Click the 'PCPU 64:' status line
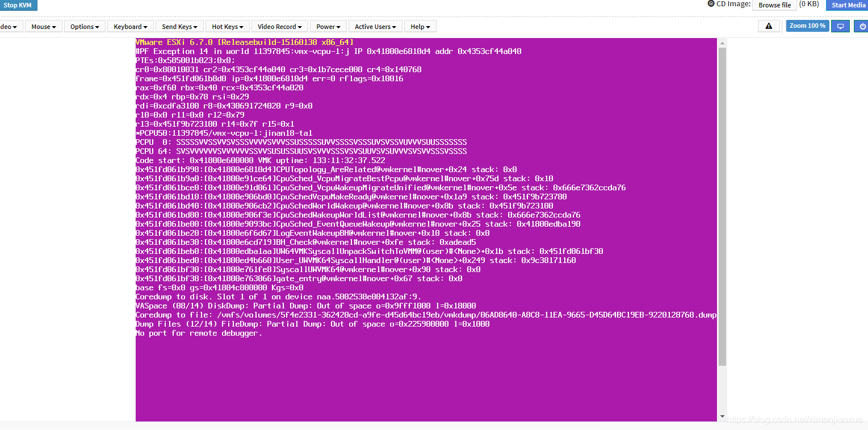 (x=301, y=152)
